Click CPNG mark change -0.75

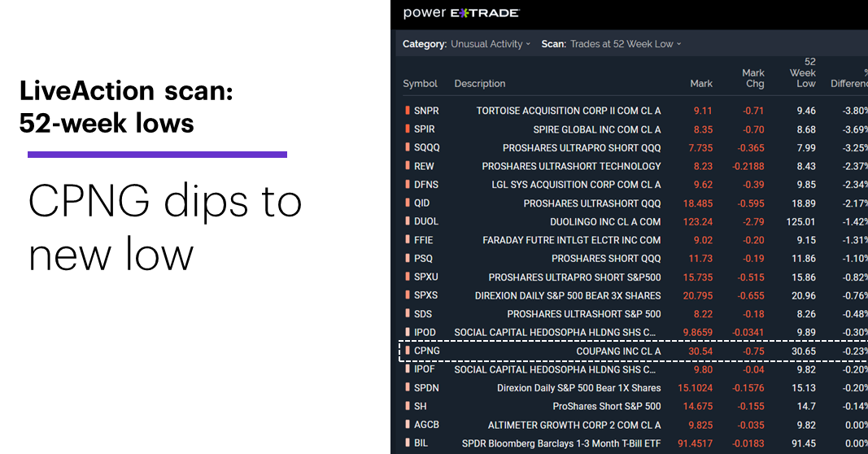click(x=753, y=351)
